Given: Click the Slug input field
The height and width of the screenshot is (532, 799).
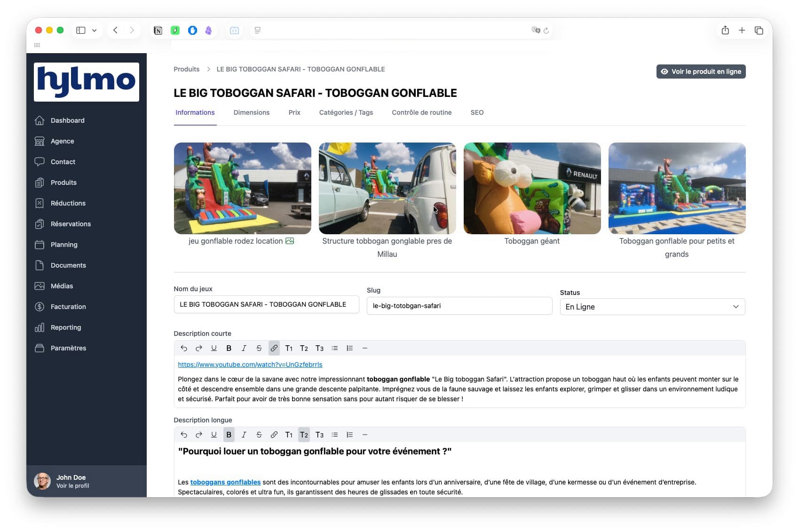Looking at the screenshot, I should pos(459,306).
